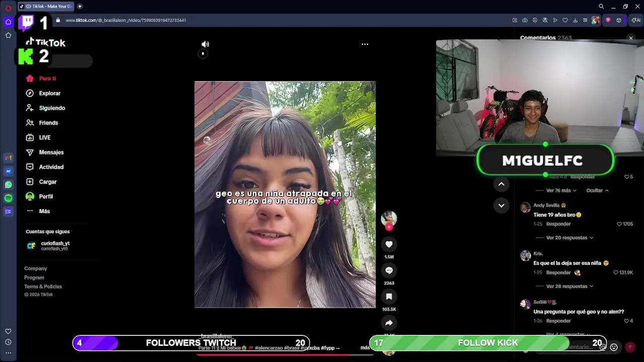The height and width of the screenshot is (362, 644).
Task: Open the Para ti home feed
Action: (41, 78)
